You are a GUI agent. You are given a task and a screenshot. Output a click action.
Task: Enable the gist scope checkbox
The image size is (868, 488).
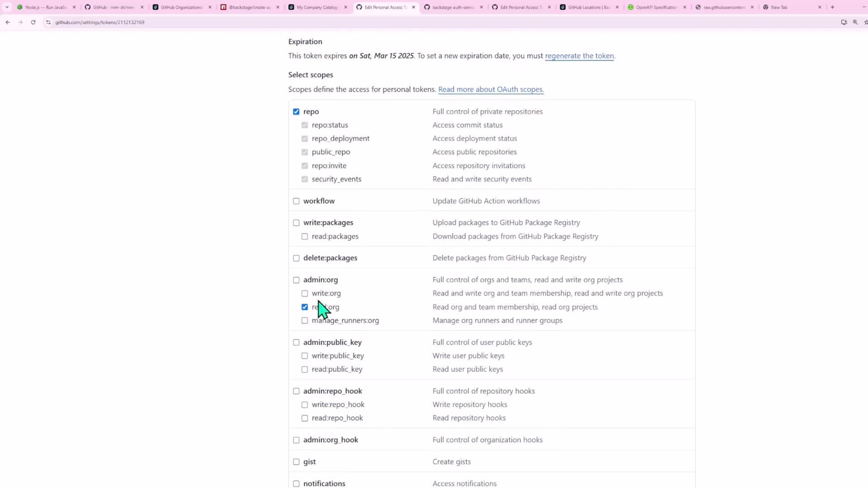pyautogui.click(x=296, y=461)
